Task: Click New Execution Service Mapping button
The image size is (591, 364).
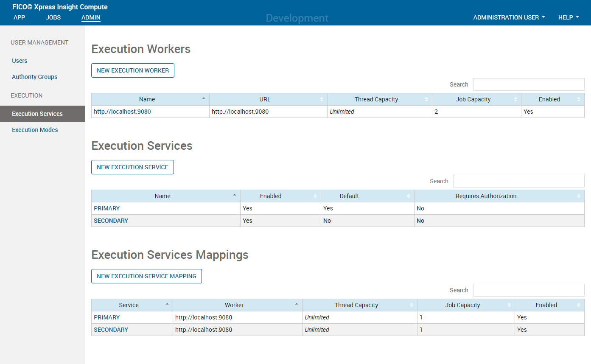Action: tap(146, 276)
